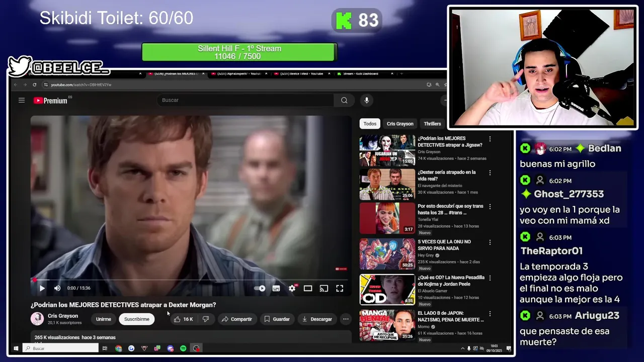
Task: Open the '¿Qué es OD?' video thumbnail
Action: point(387,289)
